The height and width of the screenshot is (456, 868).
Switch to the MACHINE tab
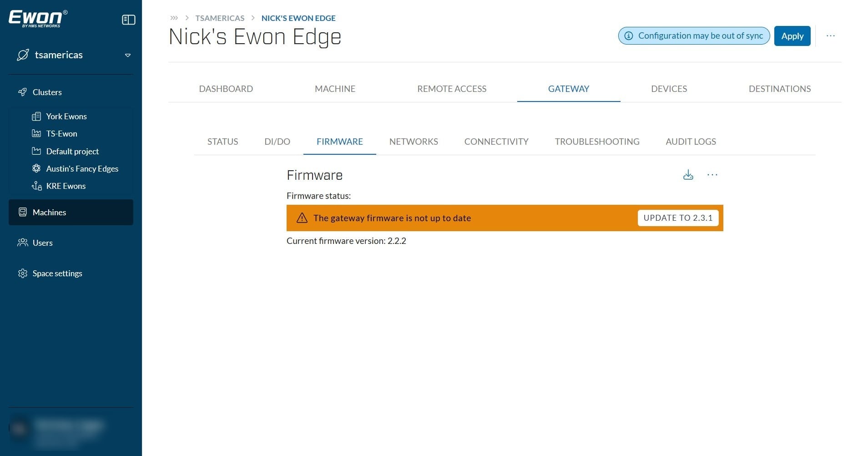pos(335,89)
